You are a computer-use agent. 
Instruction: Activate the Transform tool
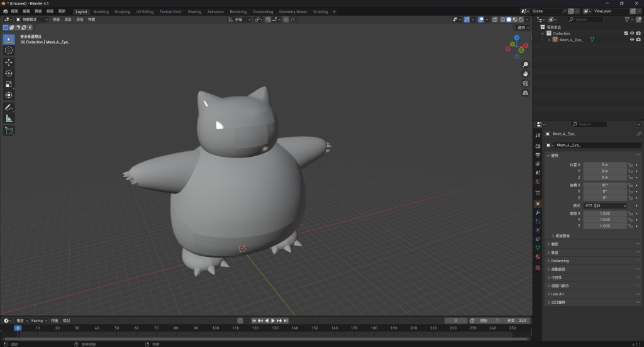click(x=9, y=95)
